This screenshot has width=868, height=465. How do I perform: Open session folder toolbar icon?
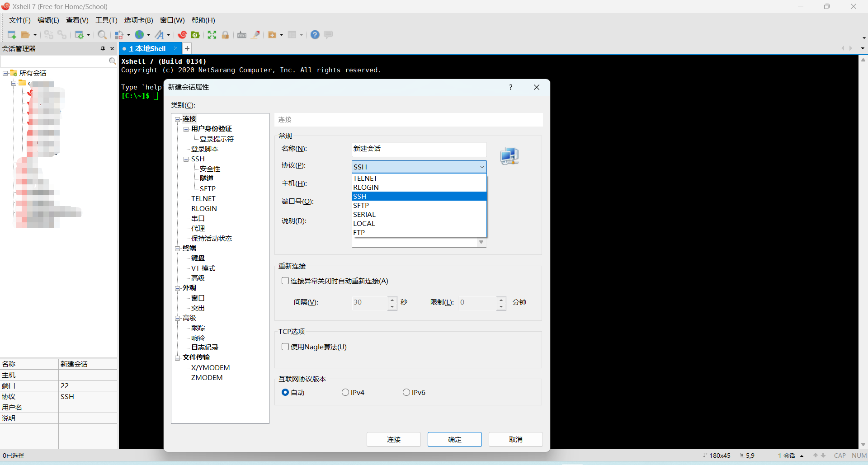pyautogui.click(x=26, y=35)
